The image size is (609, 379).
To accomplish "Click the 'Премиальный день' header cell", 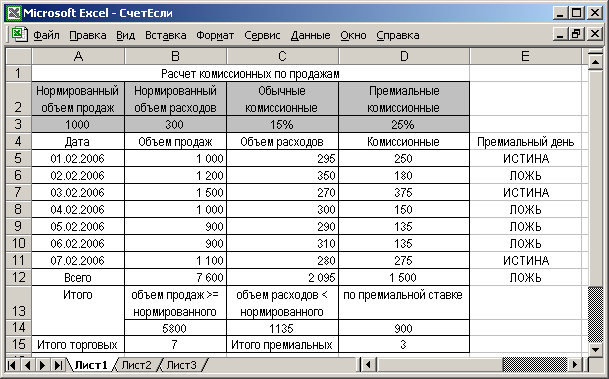I will tap(525, 142).
